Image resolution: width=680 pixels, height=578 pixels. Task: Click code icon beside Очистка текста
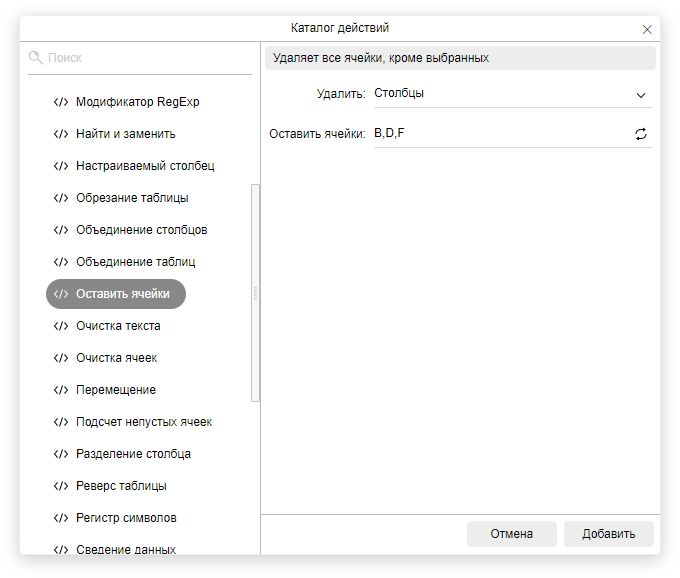(61, 326)
